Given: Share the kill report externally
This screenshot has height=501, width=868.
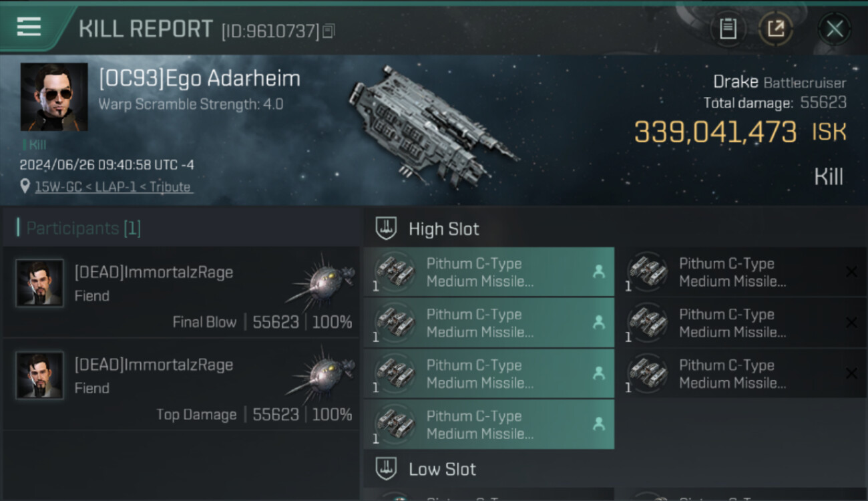Looking at the screenshot, I should click(x=775, y=29).
